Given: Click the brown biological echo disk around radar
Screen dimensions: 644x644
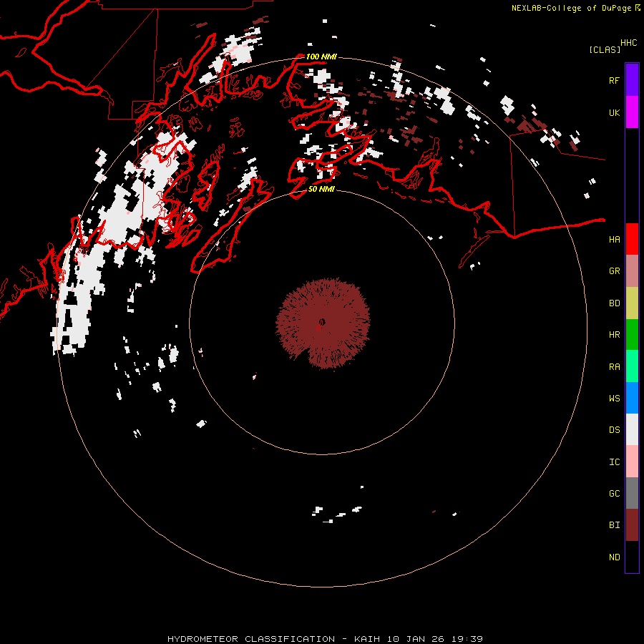Looking at the screenshot, I should (323, 323).
